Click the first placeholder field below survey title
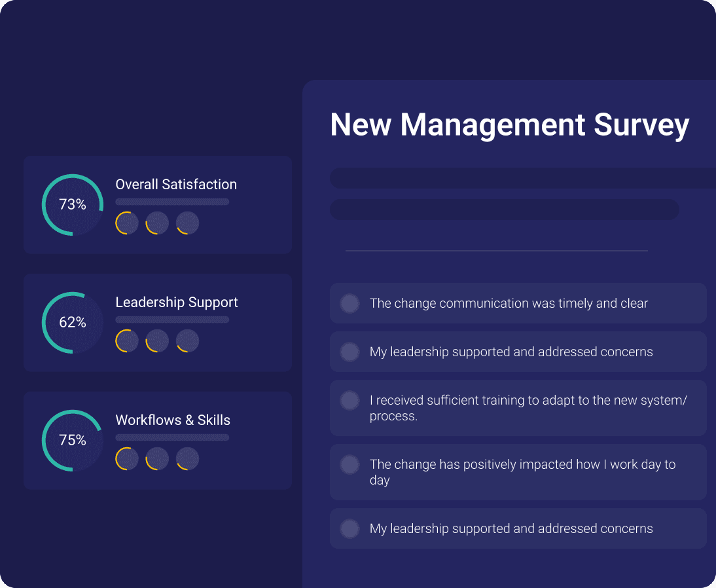This screenshot has width=716, height=588. pyautogui.click(x=522, y=178)
